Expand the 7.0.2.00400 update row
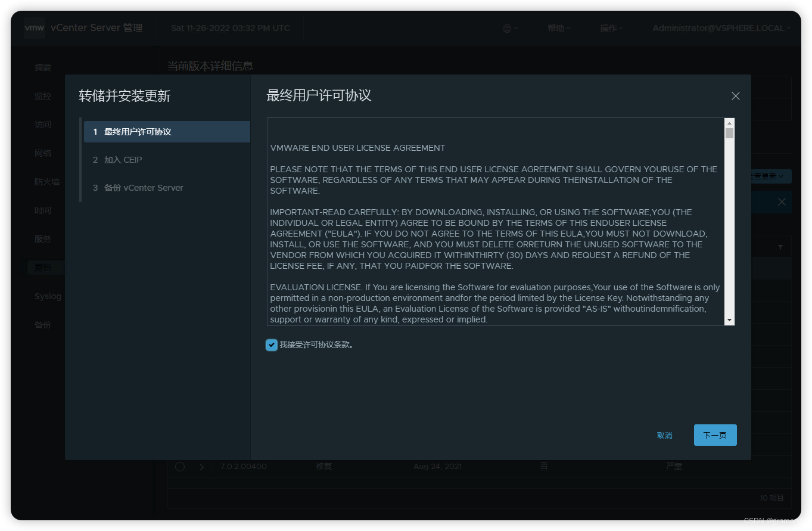The height and width of the screenshot is (531, 812). pos(202,467)
